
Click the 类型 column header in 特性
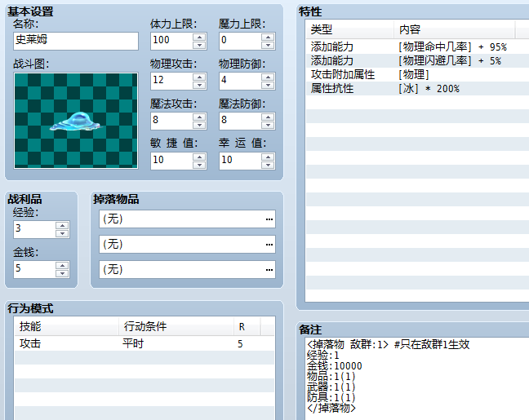tap(350, 29)
